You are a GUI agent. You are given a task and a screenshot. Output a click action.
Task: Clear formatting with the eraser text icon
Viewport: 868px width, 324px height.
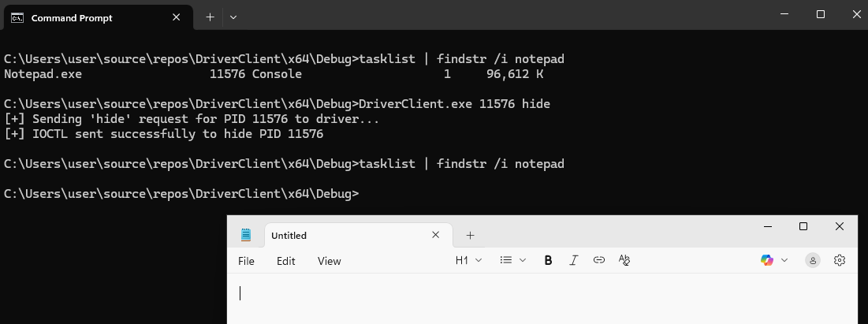click(x=624, y=260)
